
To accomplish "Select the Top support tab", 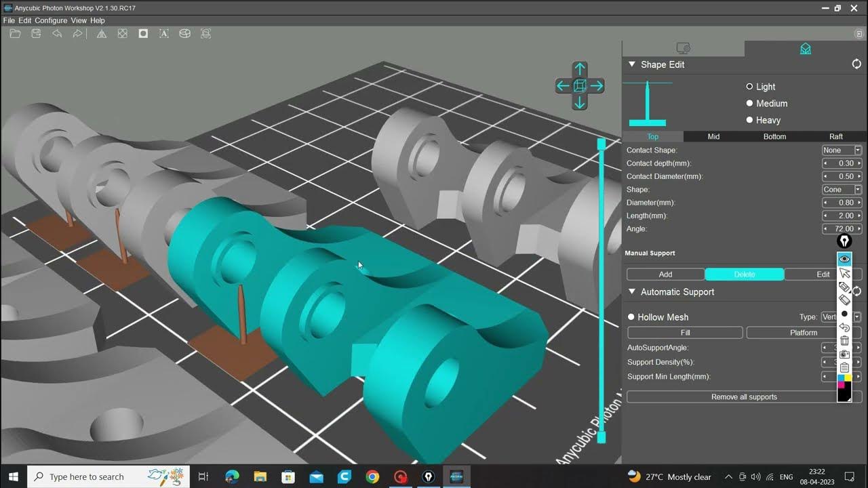I will (652, 136).
